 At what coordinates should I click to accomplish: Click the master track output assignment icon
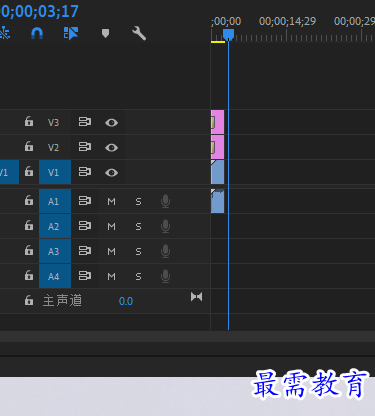pos(196,297)
